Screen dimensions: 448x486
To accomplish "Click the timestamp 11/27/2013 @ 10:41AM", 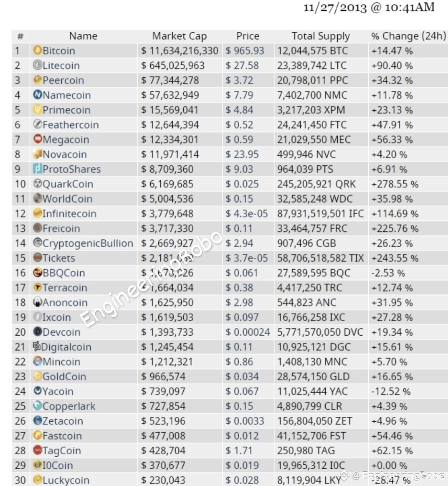I will (369, 8).
